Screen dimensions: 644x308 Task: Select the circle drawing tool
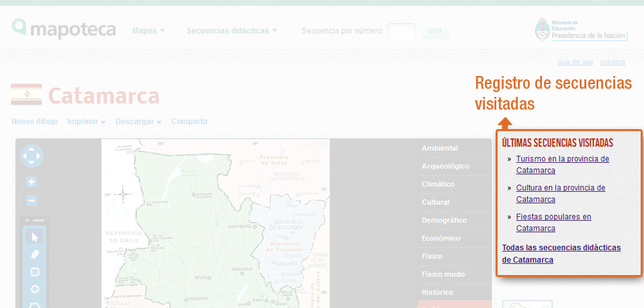[x=35, y=289]
